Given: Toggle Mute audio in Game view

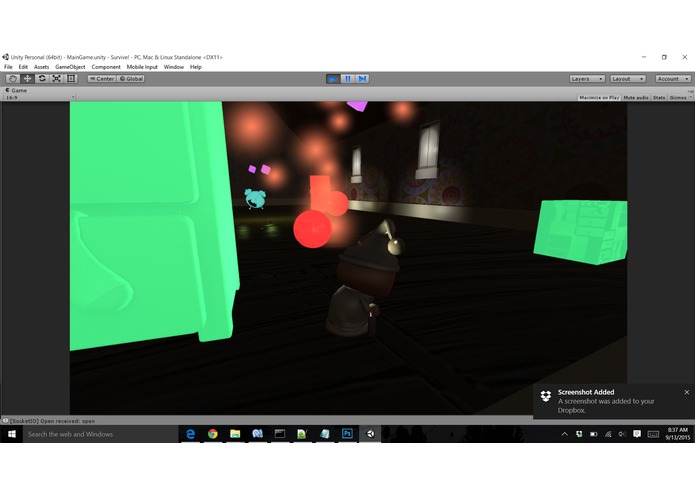Looking at the screenshot, I should (636, 97).
